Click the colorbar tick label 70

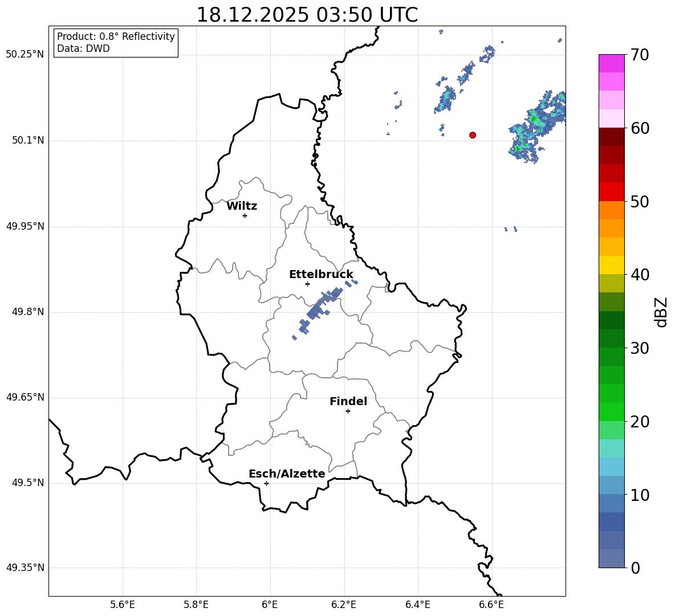(x=640, y=55)
